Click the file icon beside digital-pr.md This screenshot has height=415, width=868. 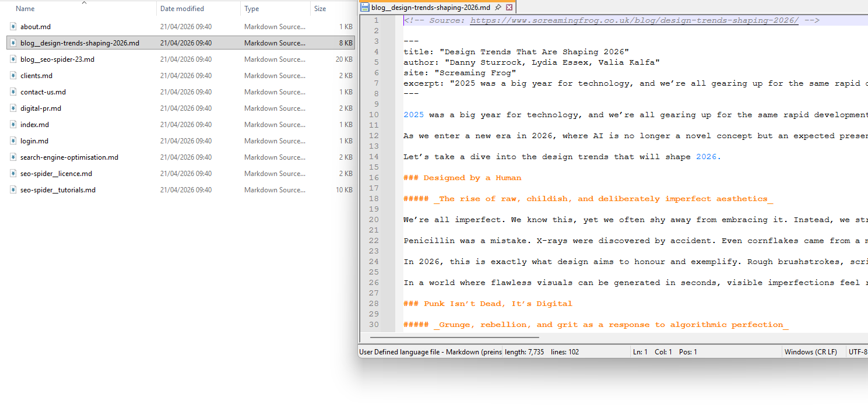pyautogui.click(x=13, y=108)
